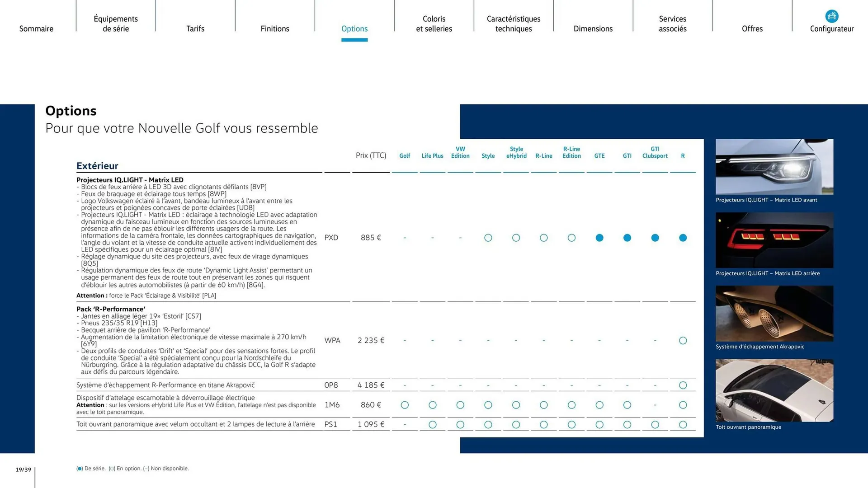View Akrapovic exhaust system photo
The width and height of the screenshot is (868, 488).
(x=774, y=314)
